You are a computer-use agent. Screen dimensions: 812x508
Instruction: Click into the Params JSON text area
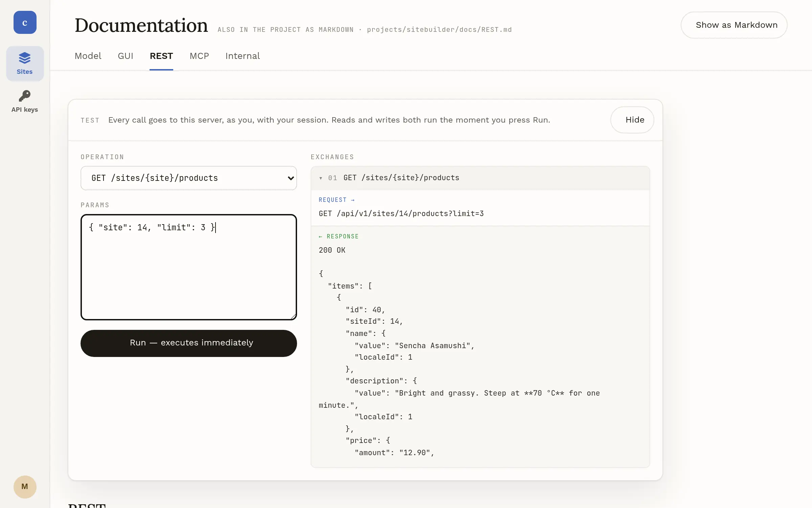point(189,267)
